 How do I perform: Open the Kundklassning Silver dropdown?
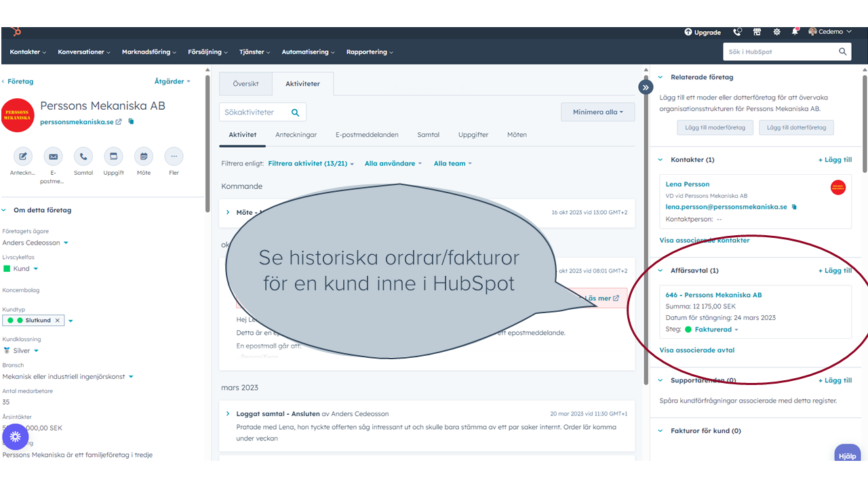21,350
